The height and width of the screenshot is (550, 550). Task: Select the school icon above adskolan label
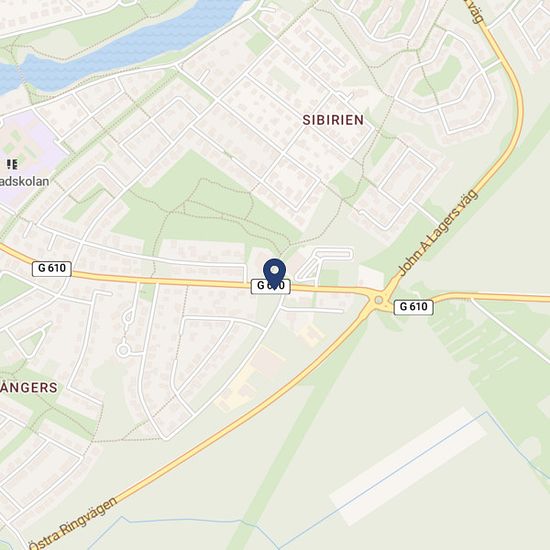coord(13,164)
